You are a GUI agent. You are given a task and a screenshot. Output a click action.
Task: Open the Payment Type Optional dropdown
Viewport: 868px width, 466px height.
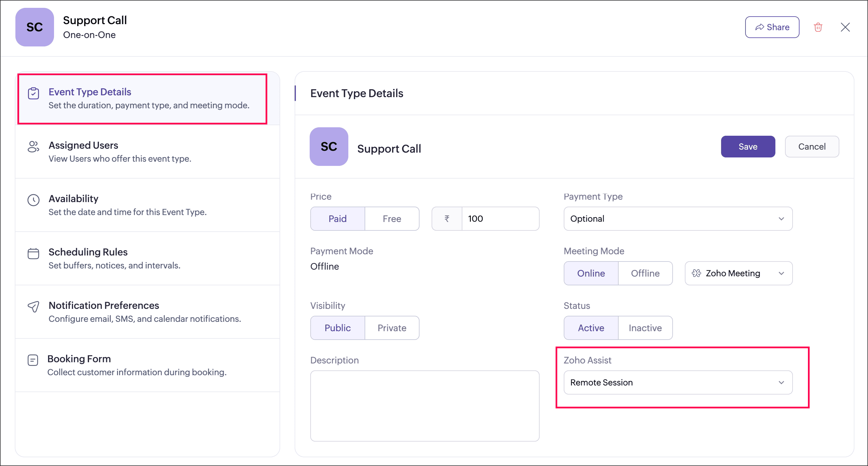click(678, 218)
